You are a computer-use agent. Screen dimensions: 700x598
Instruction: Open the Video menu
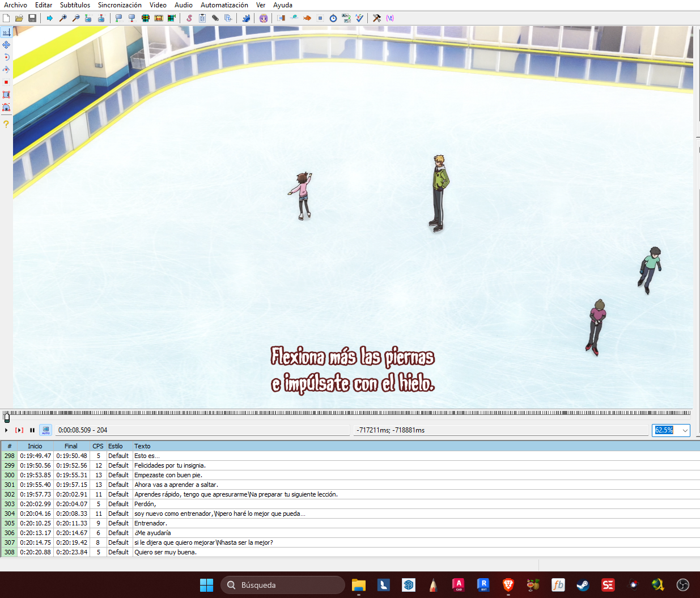click(x=158, y=5)
